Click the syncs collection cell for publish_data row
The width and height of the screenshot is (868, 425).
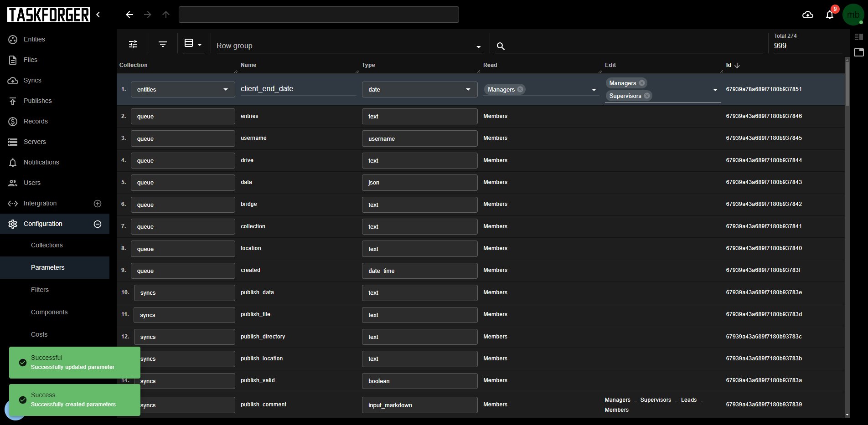coord(184,292)
